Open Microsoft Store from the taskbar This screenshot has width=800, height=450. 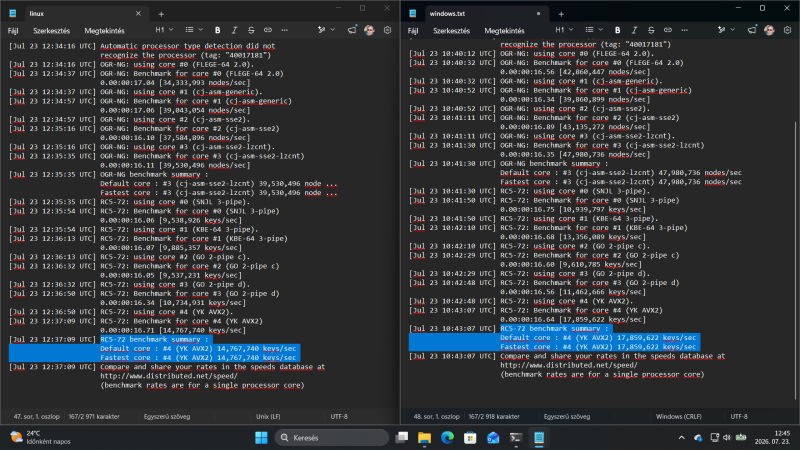point(470,438)
